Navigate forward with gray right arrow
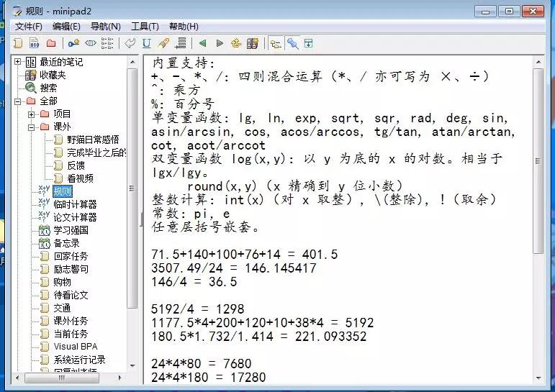The image size is (555, 392). pos(220,44)
